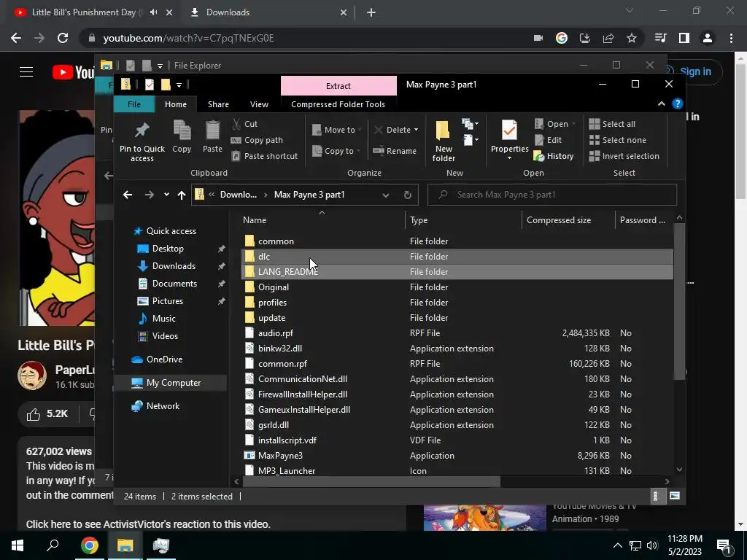Open Customize Quick Access Toolbar arrow
The height and width of the screenshot is (560, 747).
pos(179,85)
